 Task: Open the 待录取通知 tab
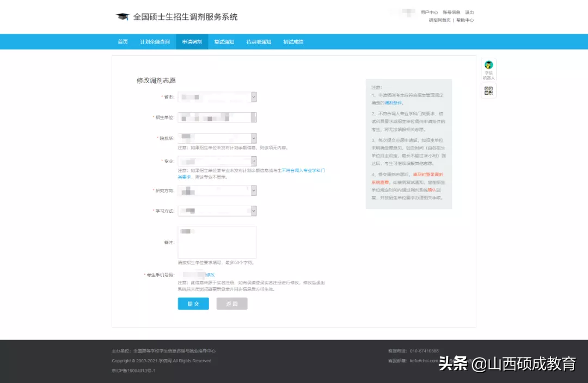(259, 42)
